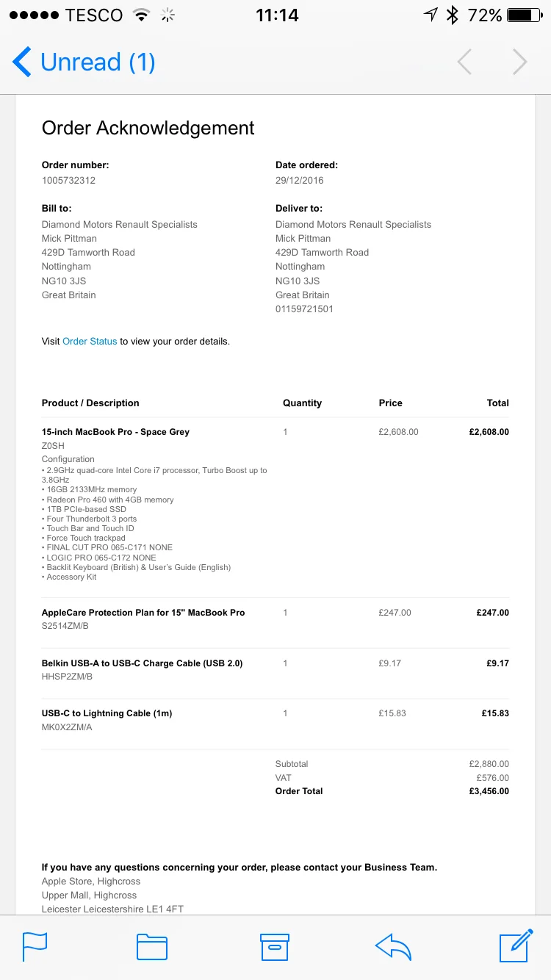Show the next message with the right arrow
Screen dimensions: 551x980
[520, 62]
